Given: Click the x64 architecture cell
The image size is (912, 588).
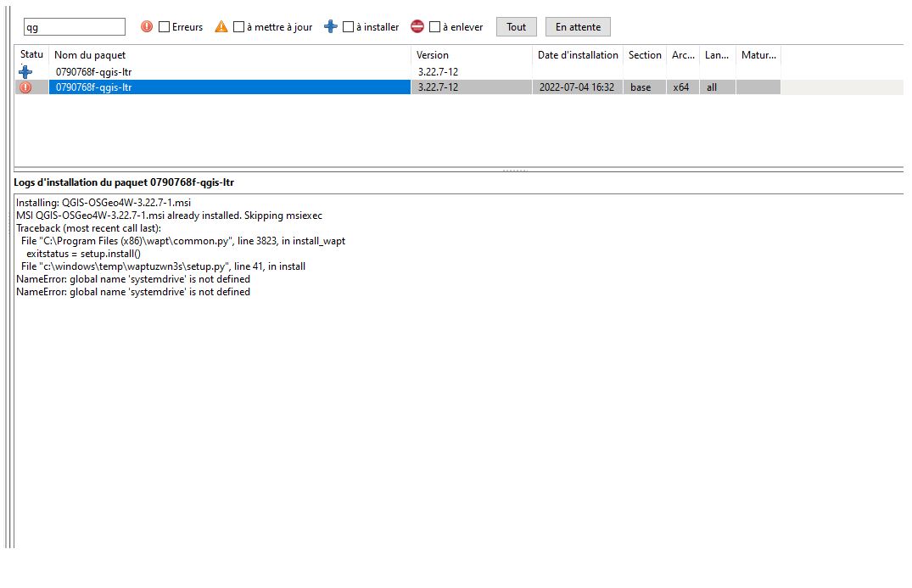Looking at the screenshot, I should pos(681,87).
